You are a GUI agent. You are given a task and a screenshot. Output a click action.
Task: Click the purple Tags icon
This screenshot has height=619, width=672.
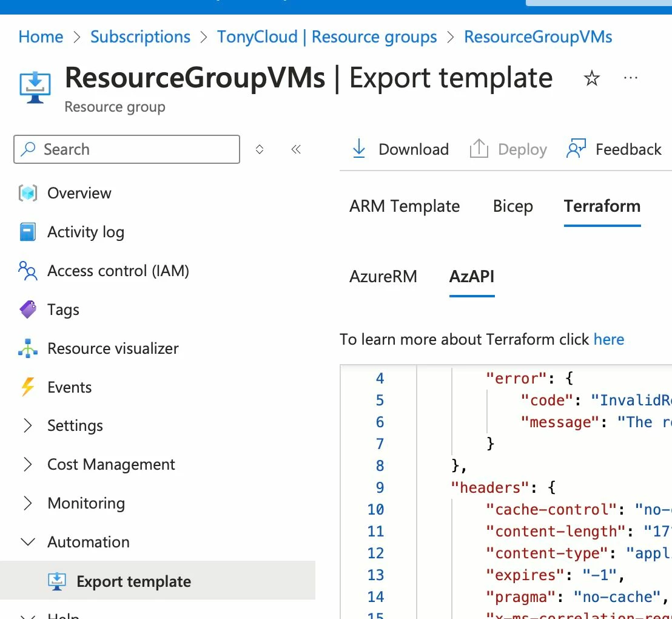(28, 309)
